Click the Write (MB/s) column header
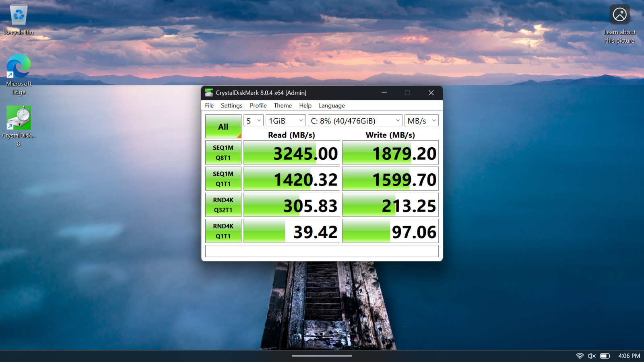Viewport: 644px width, 362px height. coord(390,135)
